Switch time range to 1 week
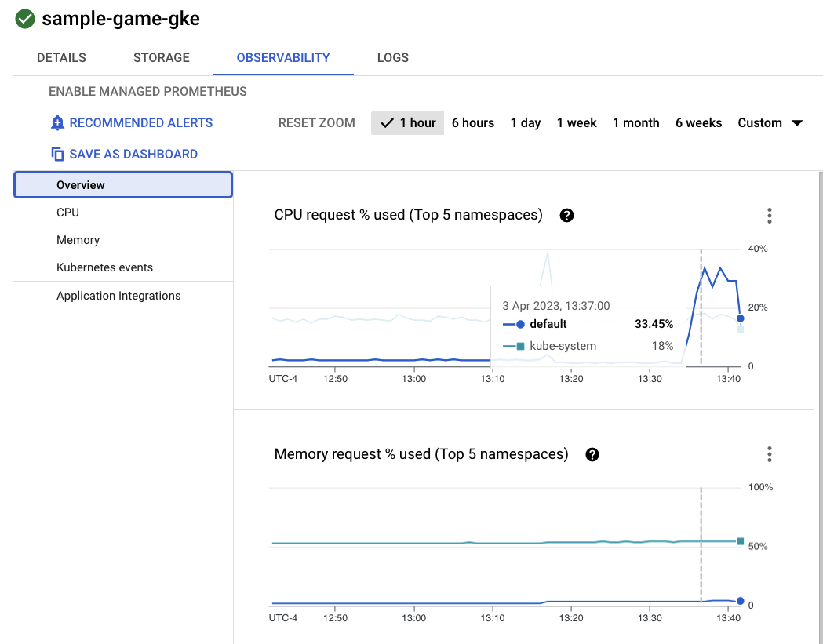This screenshot has width=823, height=644. click(x=577, y=123)
